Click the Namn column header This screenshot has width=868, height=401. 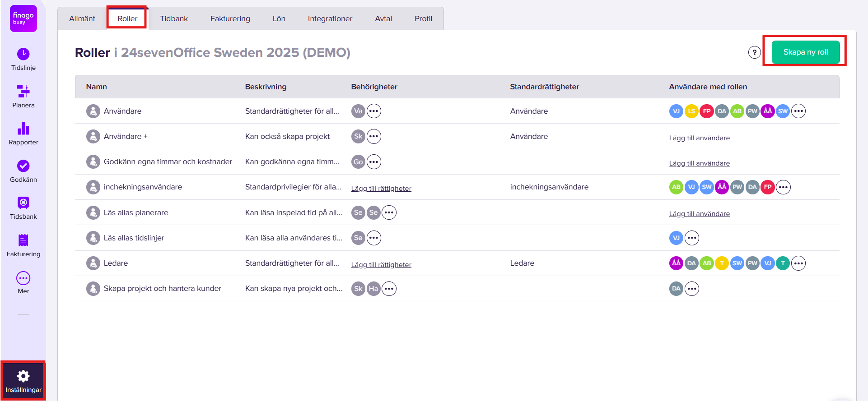point(97,87)
